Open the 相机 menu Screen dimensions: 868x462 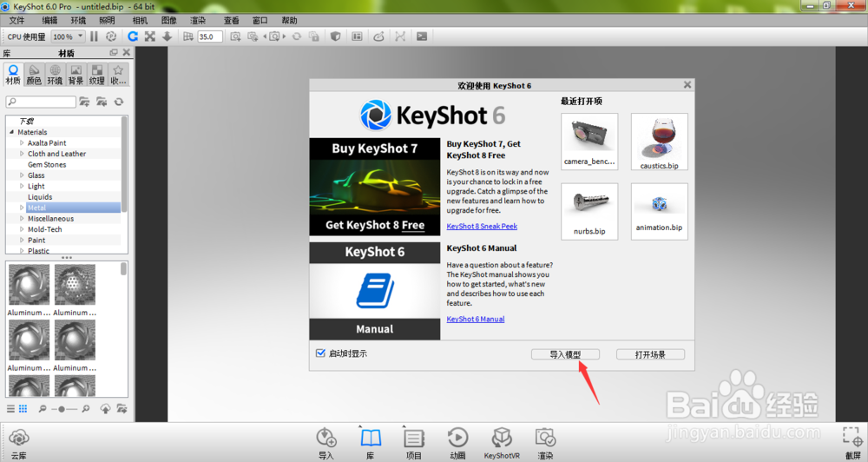tap(140, 21)
